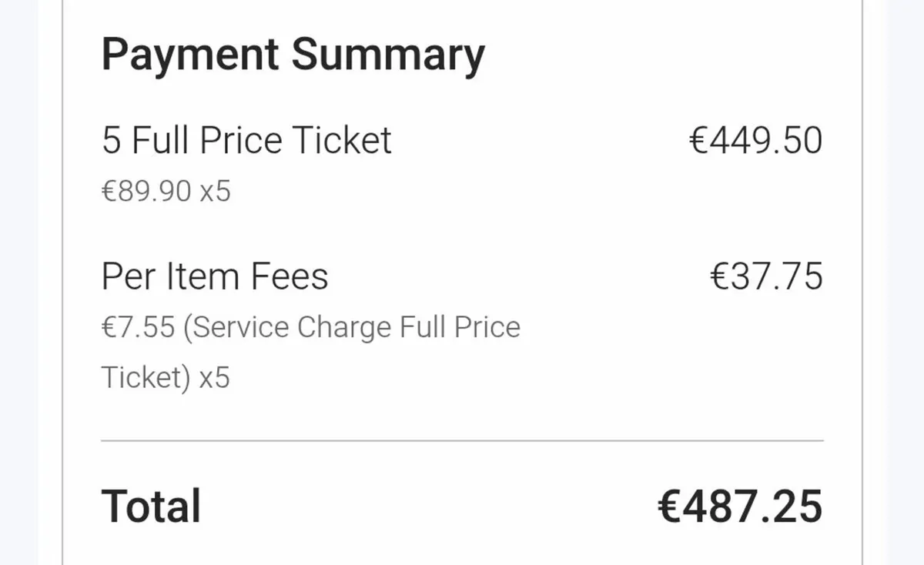Select the word Summary in heading
Screen dimensions: 924x565
click(x=388, y=57)
